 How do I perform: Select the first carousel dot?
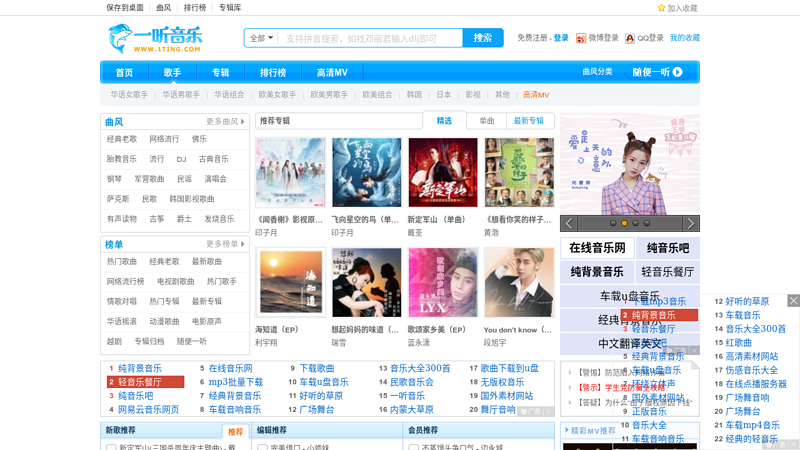(613, 223)
